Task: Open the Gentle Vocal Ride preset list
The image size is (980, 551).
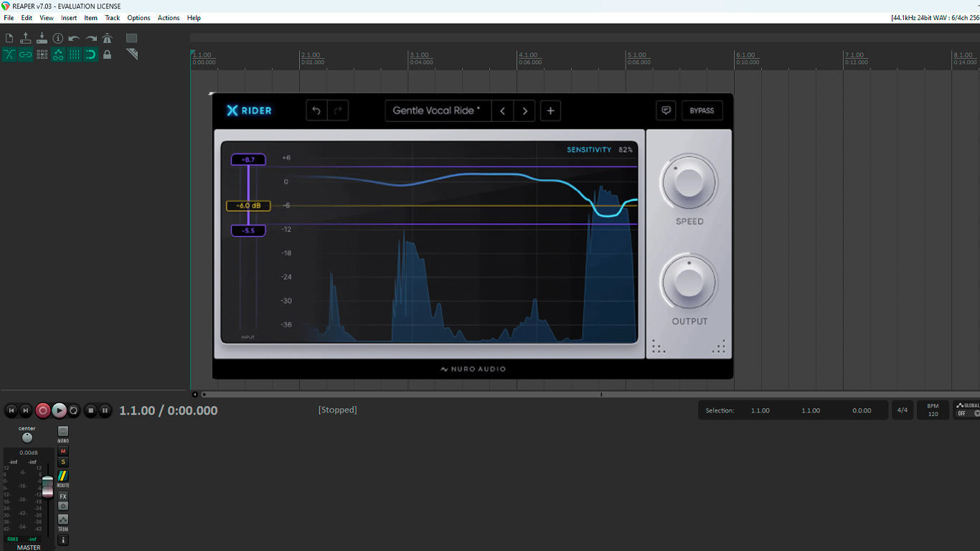Action: (x=438, y=110)
